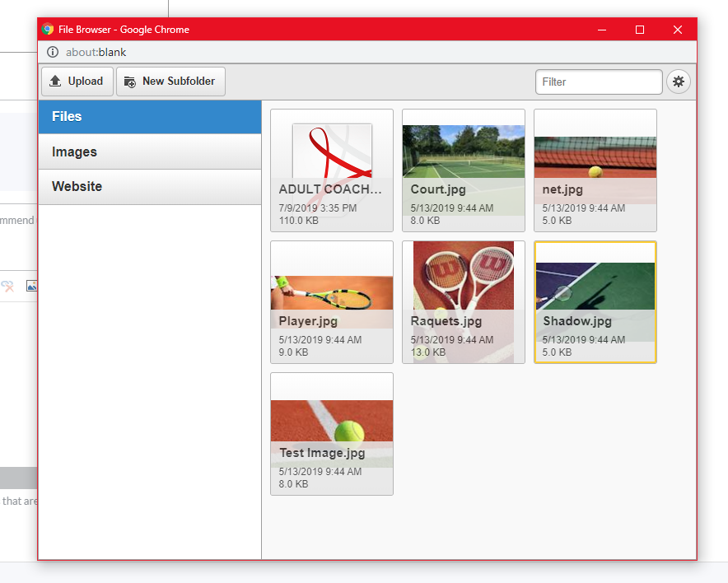Click into the Filter text field
The image size is (728, 583).
coord(598,82)
